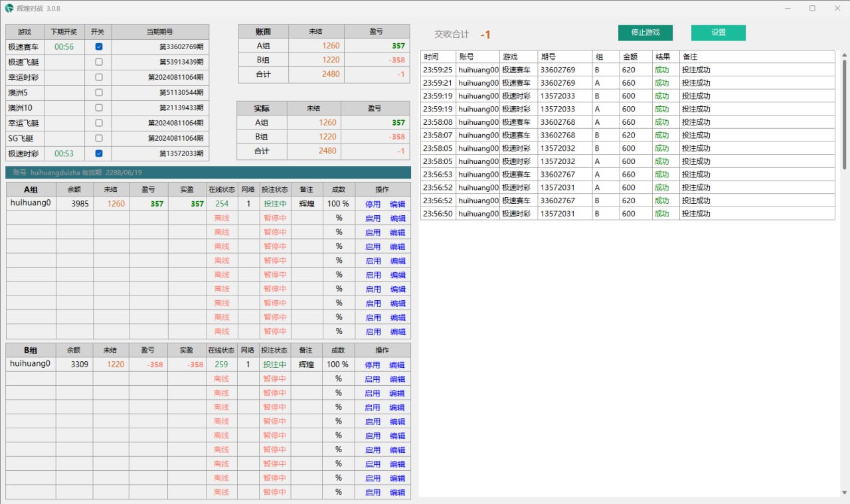Enable the 极速飞艇 game checkbox
This screenshot has width=850, height=504.
[98, 62]
